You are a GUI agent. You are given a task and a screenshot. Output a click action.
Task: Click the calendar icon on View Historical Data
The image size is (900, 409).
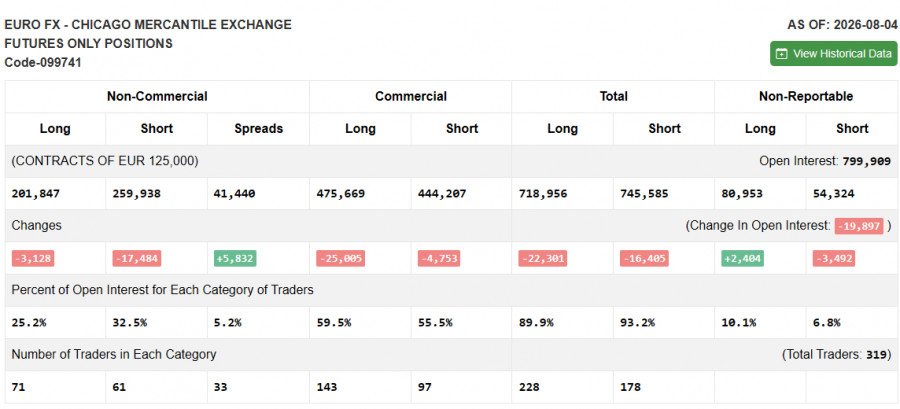[781, 54]
